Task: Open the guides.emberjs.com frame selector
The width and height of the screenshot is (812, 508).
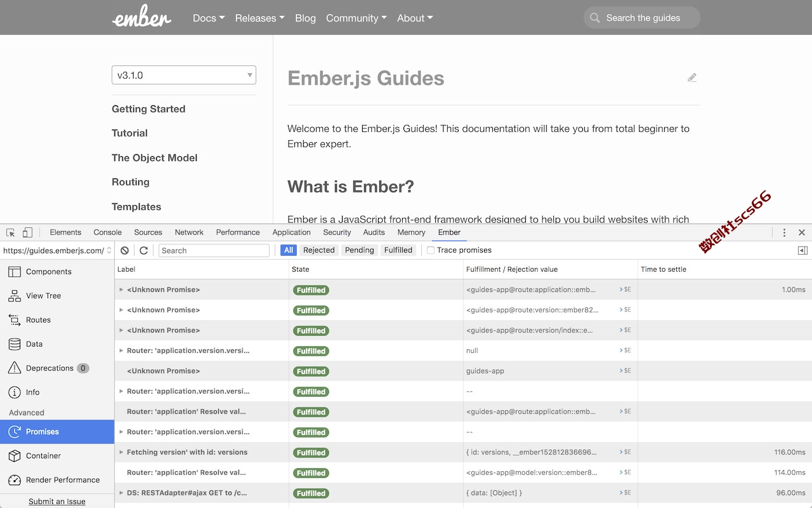Action: pyautogui.click(x=57, y=250)
